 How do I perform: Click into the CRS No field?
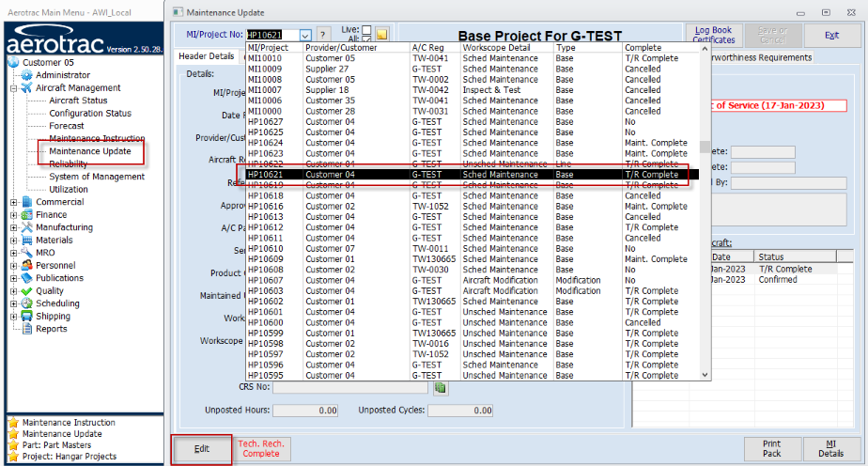click(x=350, y=387)
